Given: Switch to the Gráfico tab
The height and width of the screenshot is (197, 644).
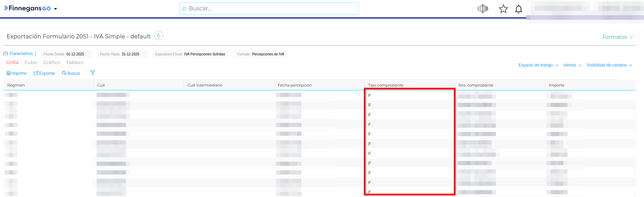Looking at the screenshot, I should pyautogui.click(x=52, y=63).
